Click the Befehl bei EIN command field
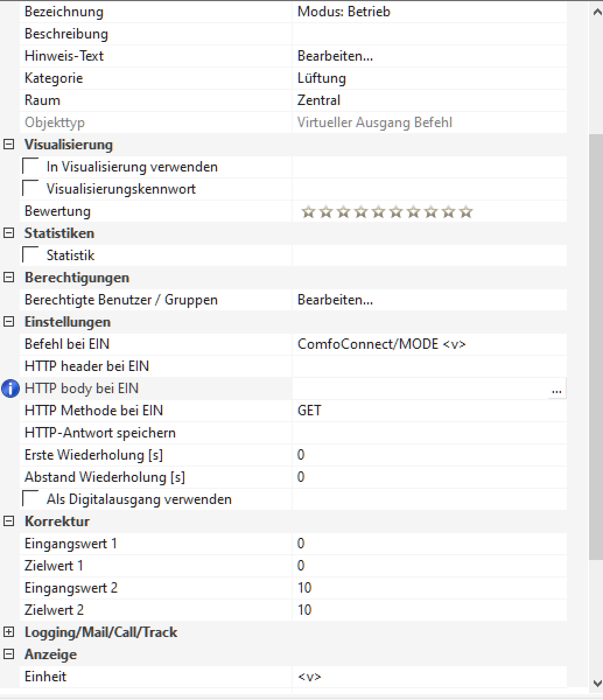The width and height of the screenshot is (603, 700). point(381,344)
